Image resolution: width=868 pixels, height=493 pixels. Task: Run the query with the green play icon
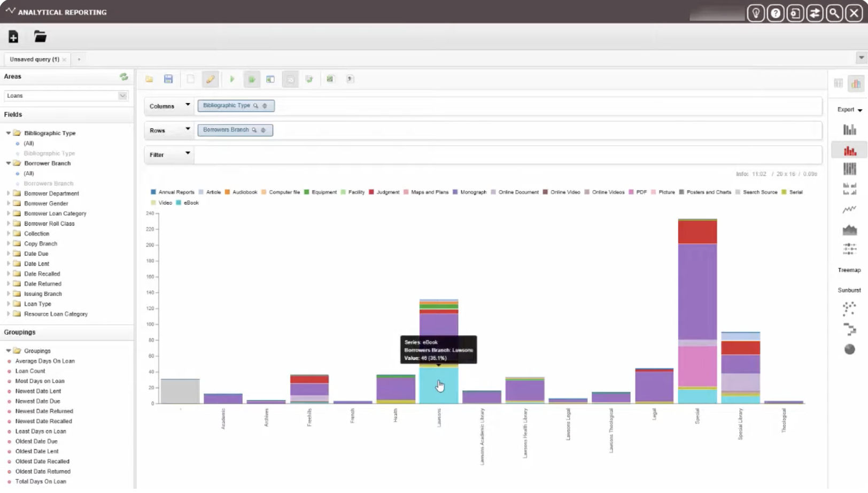232,79
